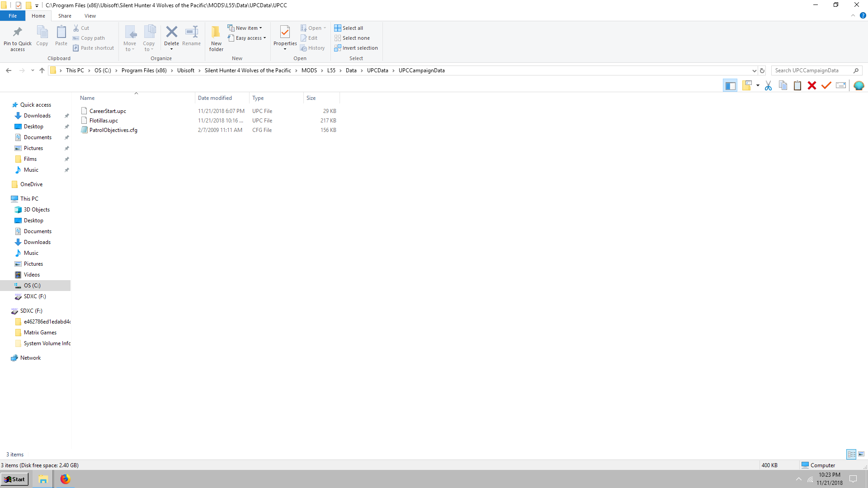This screenshot has width=868, height=488.
Task: Select the PatrolObjectives.cfg file
Action: coord(113,130)
